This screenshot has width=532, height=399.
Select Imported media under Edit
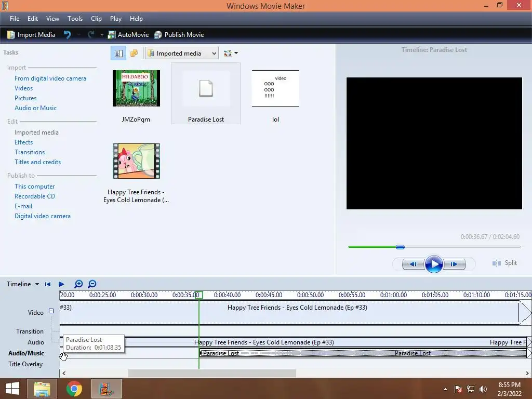point(37,132)
